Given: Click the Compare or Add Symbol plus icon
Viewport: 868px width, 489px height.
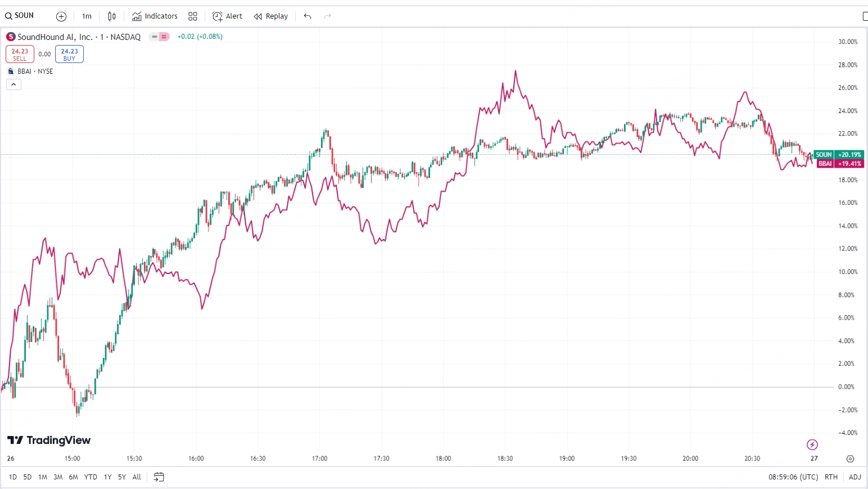Looking at the screenshot, I should [x=61, y=16].
